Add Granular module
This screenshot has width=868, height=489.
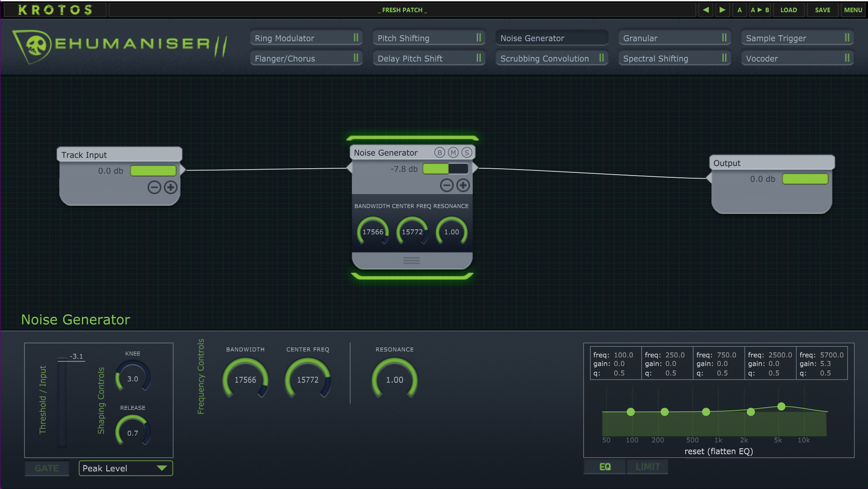pyautogui.click(x=674, y=38)
